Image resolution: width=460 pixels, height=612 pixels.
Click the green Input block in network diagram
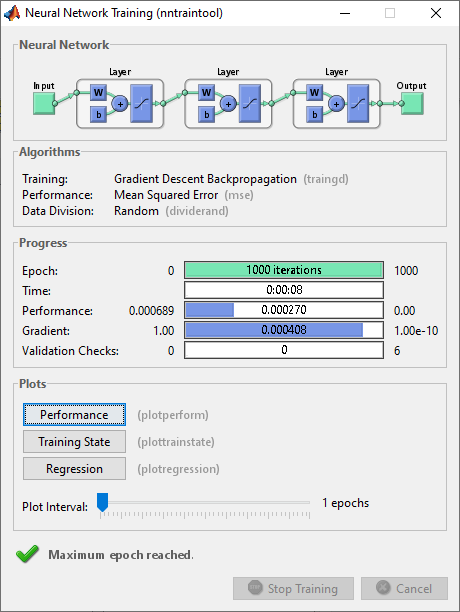pyautogui.click(x=44, y=103)
